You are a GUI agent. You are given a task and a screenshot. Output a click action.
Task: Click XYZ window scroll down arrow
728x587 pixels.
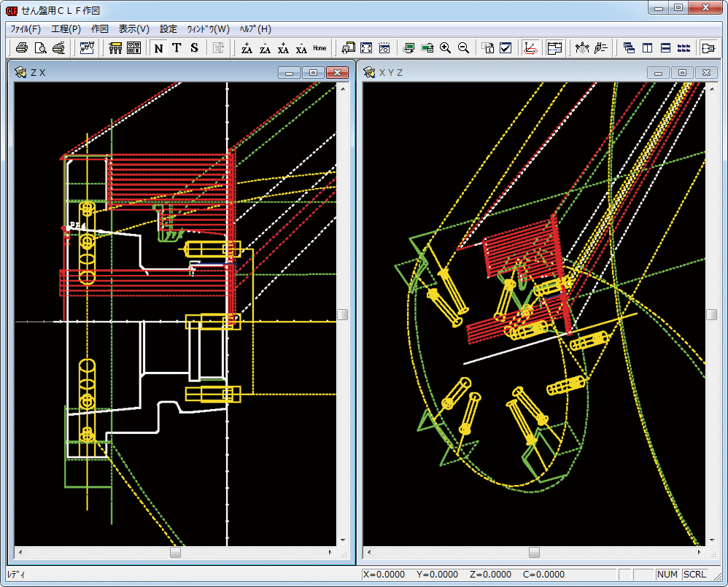(711, 540)
